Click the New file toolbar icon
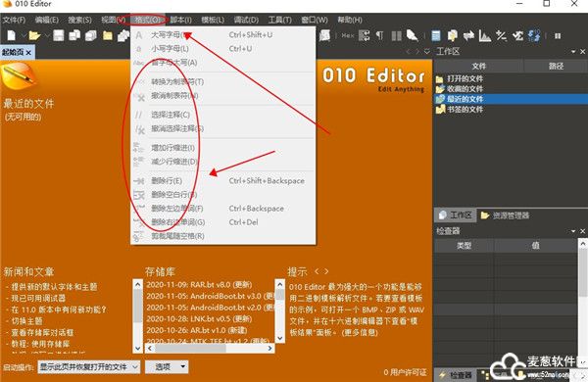This screenshot has width=588, height=382. 11,35
